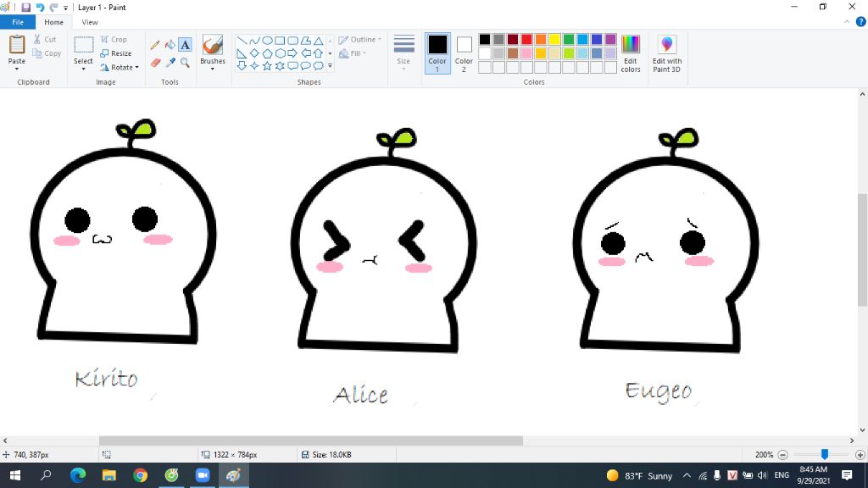The width and height of the screenshot is (868, 488).
Task: Click the Paste clipboard icon
Action: pos(17,44)
